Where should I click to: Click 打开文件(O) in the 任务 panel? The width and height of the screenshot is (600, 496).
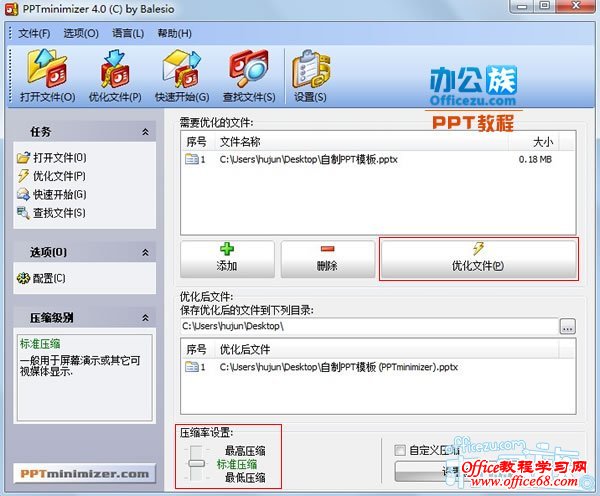(x=52, y=158)
